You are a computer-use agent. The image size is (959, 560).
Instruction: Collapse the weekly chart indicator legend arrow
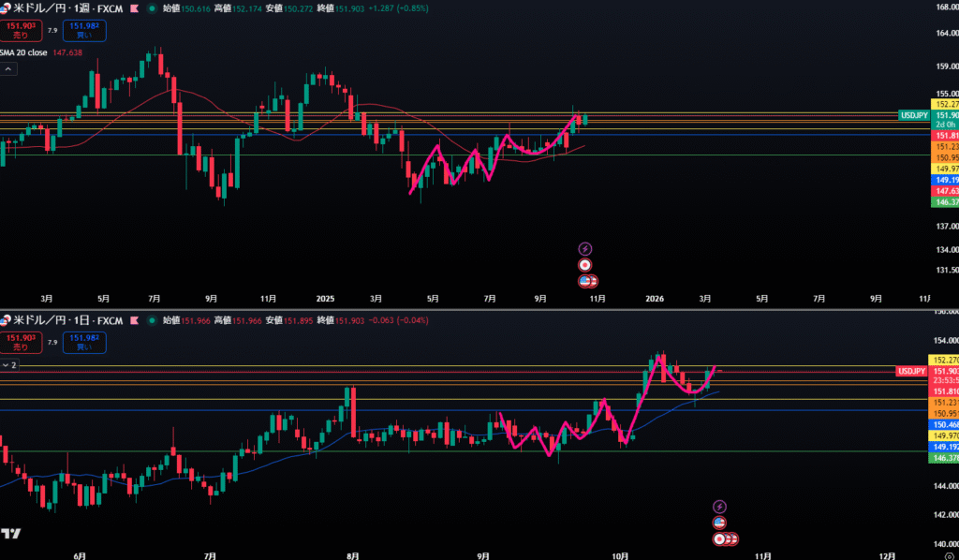click(x=7, y=70)
